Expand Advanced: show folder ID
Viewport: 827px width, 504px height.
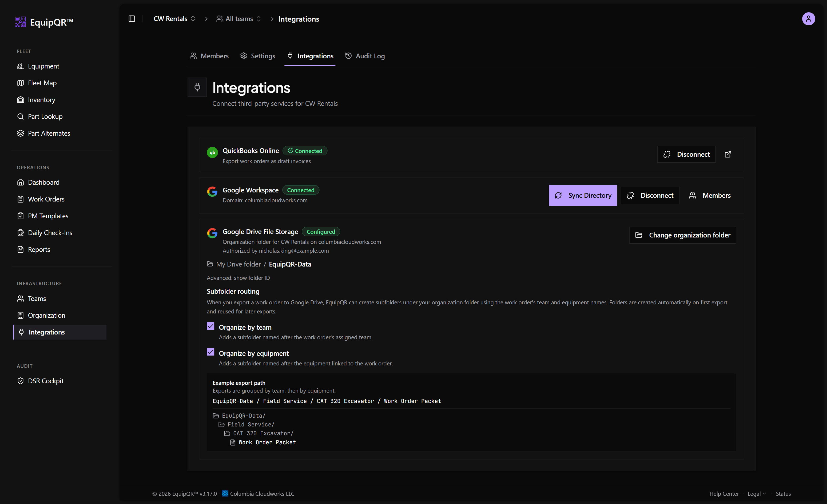pyautogui.click(x=238, y=278)
